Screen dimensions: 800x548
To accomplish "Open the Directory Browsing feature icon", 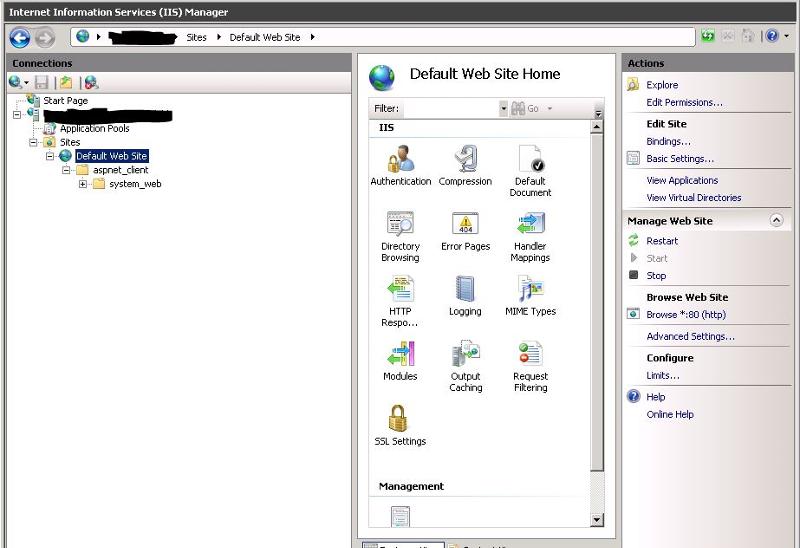I will pos(400,223).
